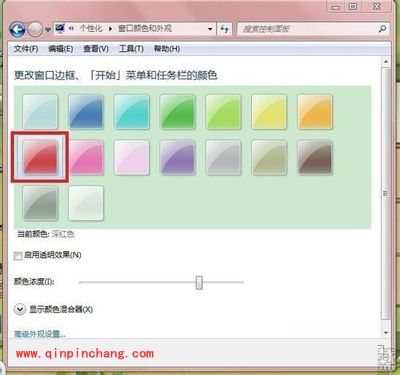Click the forward navigation button
The width and height of the screenshot is (400, 375).
(x=35, y=30)
